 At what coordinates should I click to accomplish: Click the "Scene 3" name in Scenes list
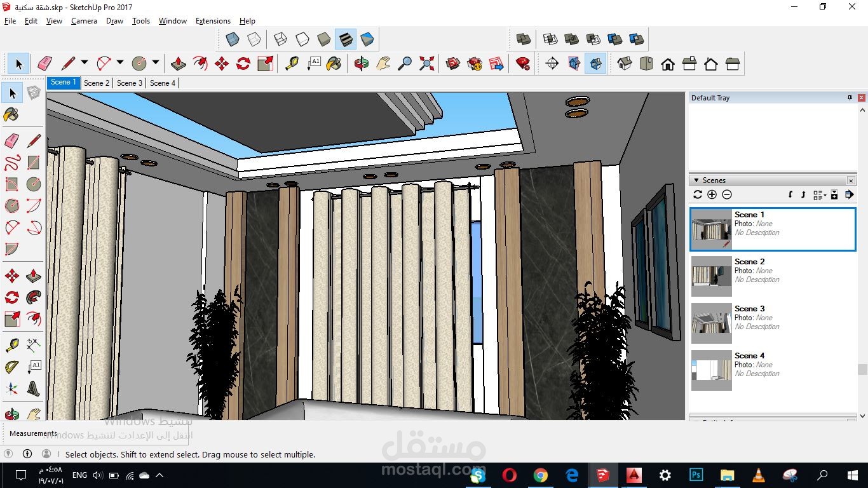(749, 309)
